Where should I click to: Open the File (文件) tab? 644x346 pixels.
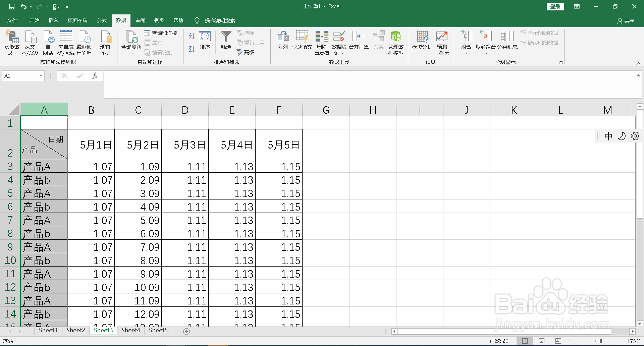tap(12, 20)
